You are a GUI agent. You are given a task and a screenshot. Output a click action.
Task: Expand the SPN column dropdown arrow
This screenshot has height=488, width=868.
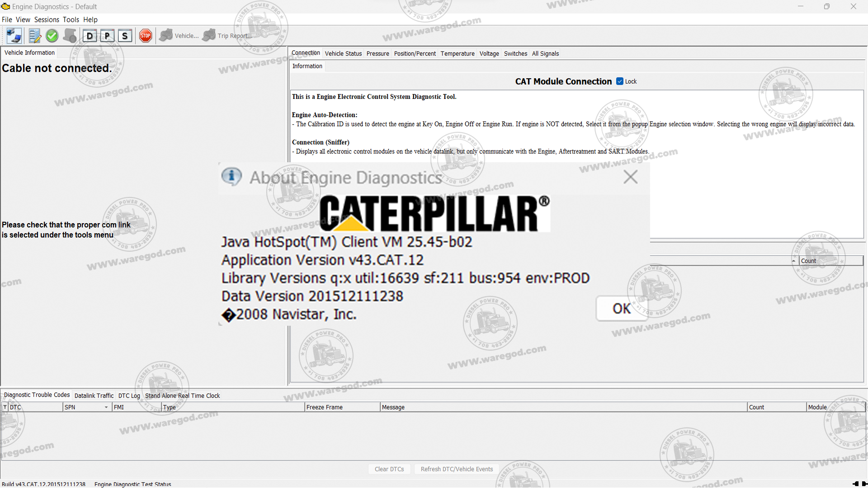pyautogui.click(x=106, y=407)
